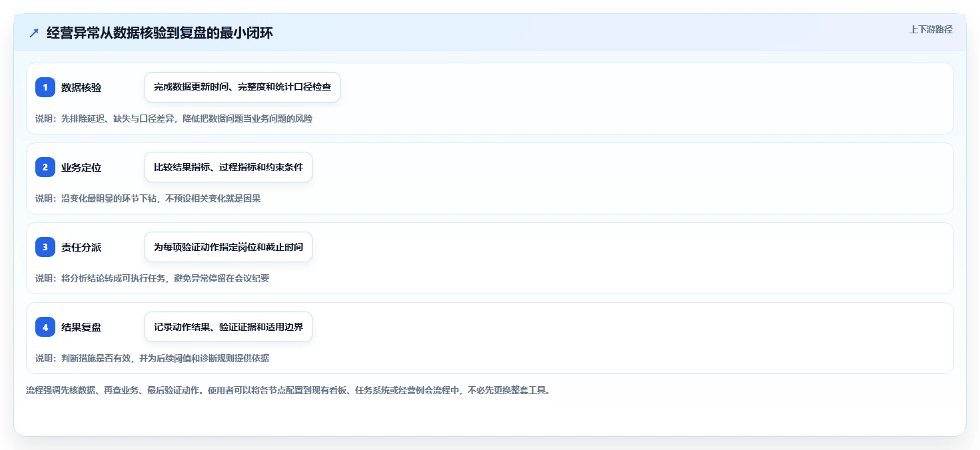The image size is (980, 450).
Task: Click the 责任分派 step label
Action: click(81, 248)
